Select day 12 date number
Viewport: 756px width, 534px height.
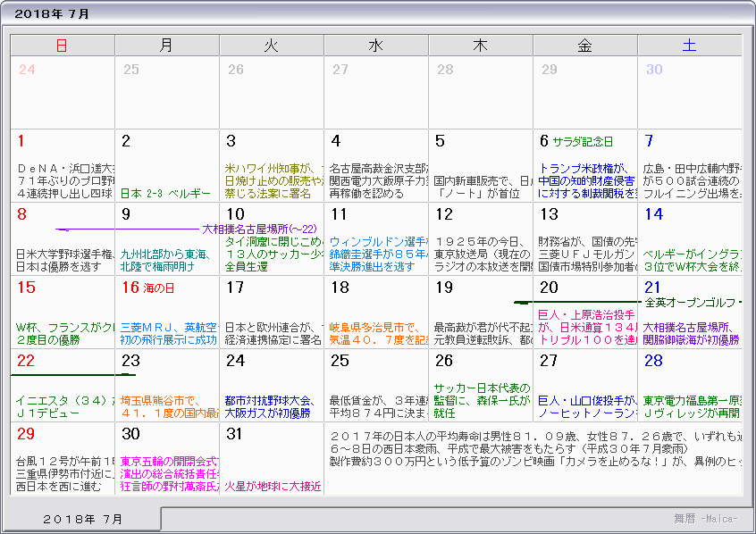click(444, 214)
